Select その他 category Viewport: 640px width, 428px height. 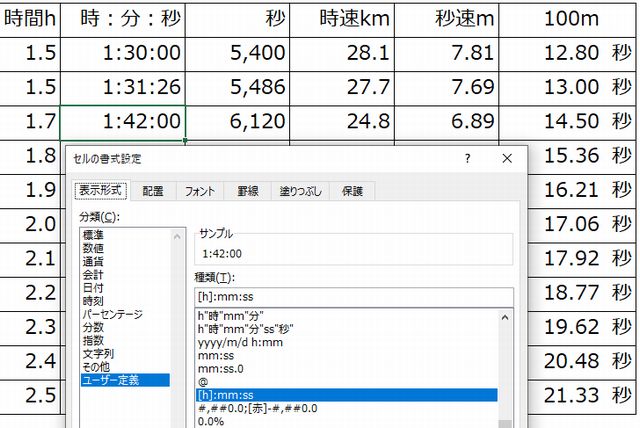125,367
